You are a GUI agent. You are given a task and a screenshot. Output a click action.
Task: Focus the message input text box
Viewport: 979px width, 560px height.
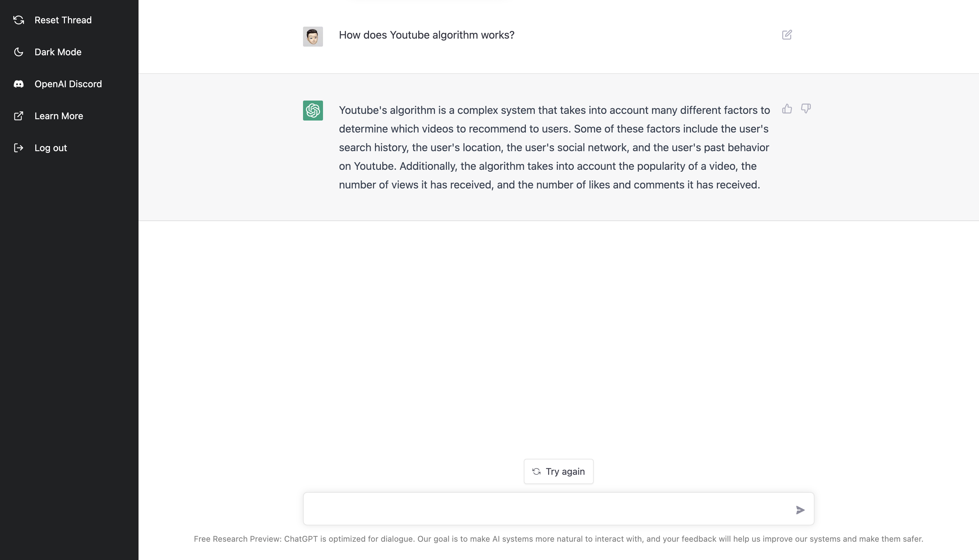coord(546,509)
